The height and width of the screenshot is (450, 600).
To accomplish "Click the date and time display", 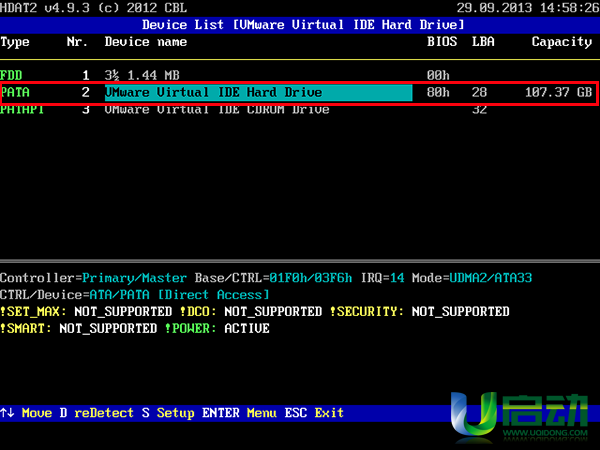I will coord(528,8).
